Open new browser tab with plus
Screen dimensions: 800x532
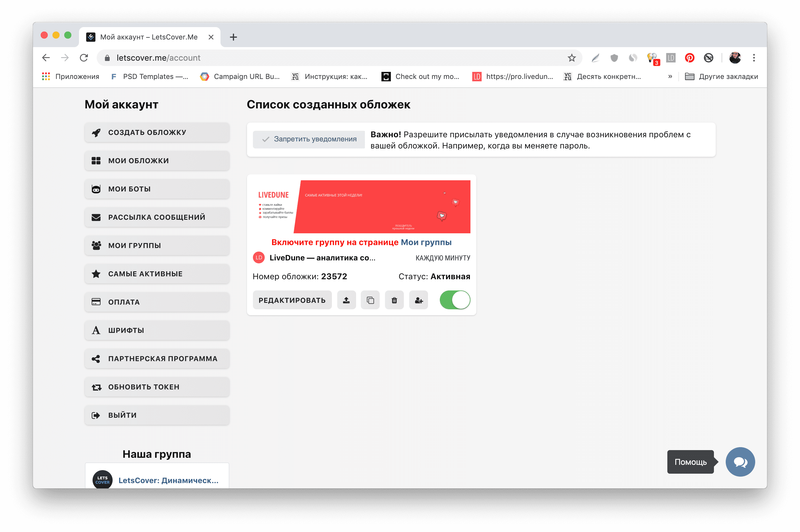(233, 37)
